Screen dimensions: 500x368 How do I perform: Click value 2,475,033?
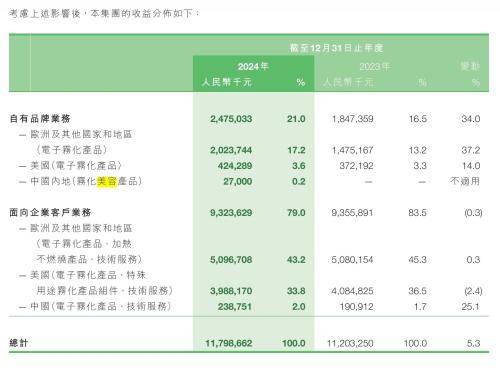pos(231,119)
